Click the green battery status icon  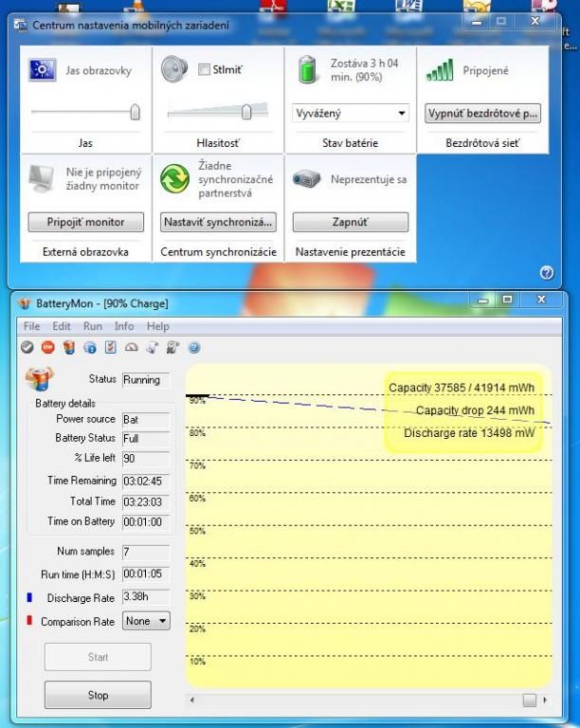[x=307, y=70]
